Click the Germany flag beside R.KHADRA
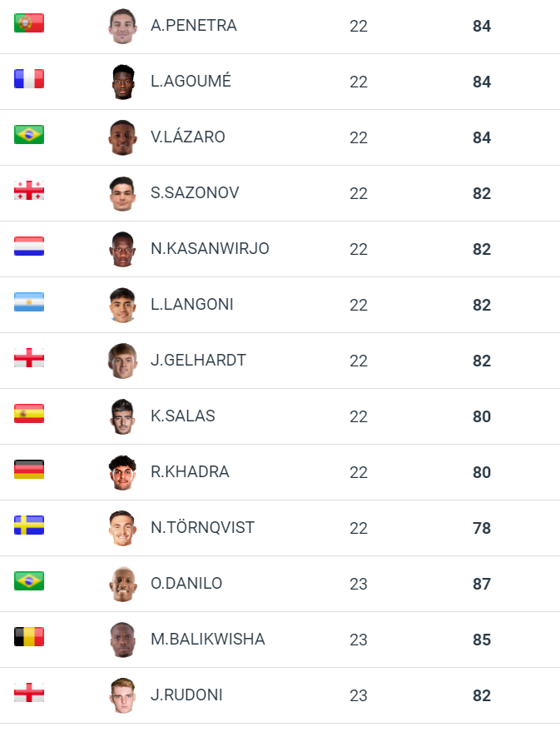This screenshot has width=560, height=732. 29,470
